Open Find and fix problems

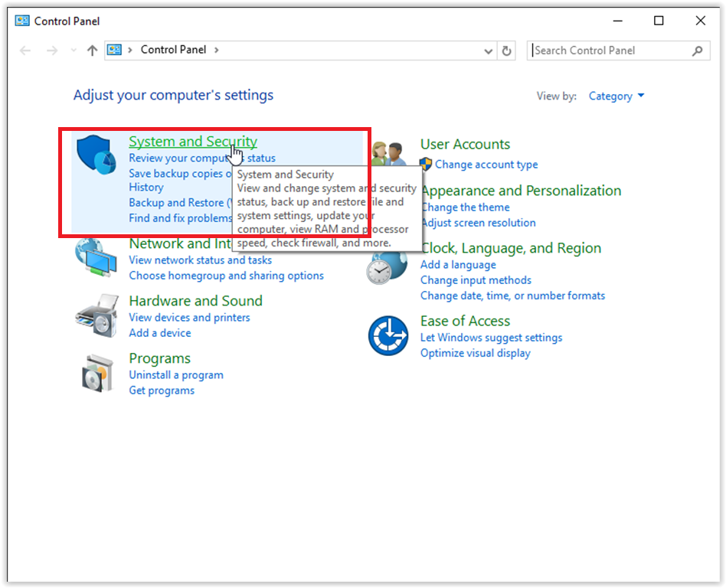181,218
